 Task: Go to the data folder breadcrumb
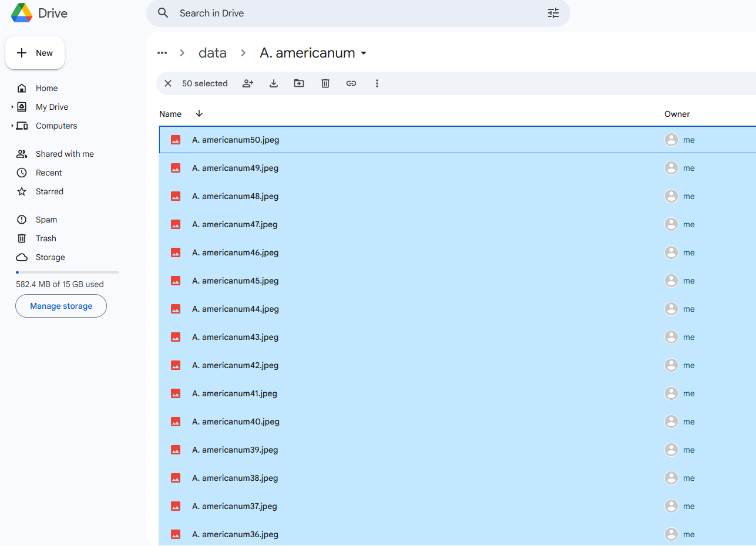pyautogui.click(x=213, y=53)
